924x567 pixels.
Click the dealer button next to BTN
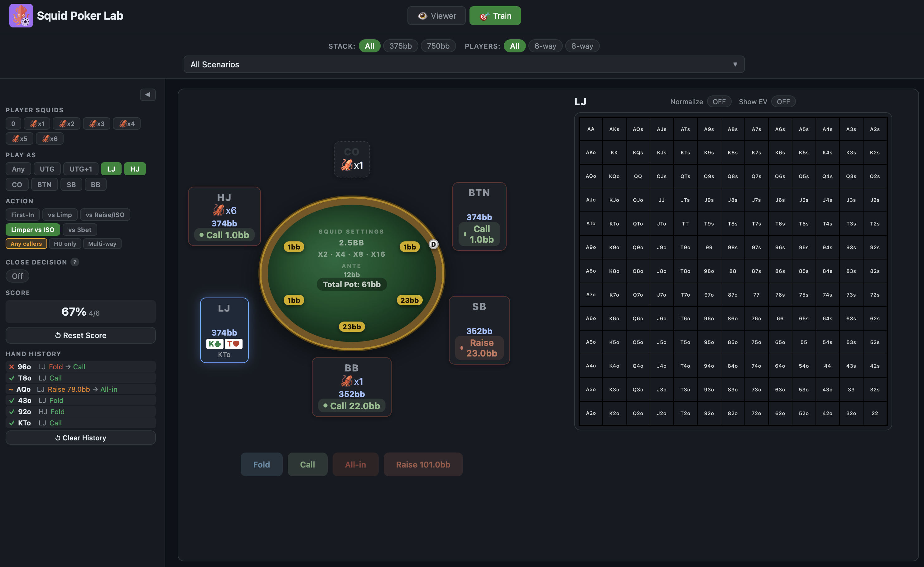[434, 244]
